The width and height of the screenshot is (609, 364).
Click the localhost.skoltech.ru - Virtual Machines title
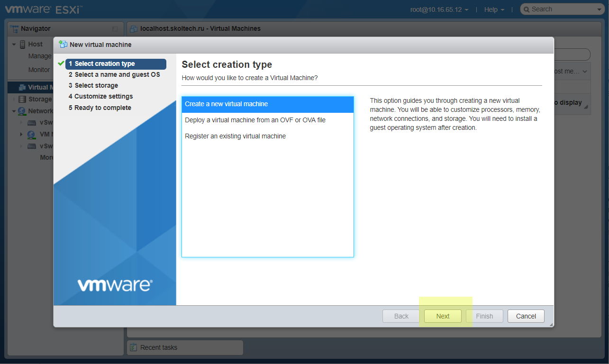(x=200, y=29)
